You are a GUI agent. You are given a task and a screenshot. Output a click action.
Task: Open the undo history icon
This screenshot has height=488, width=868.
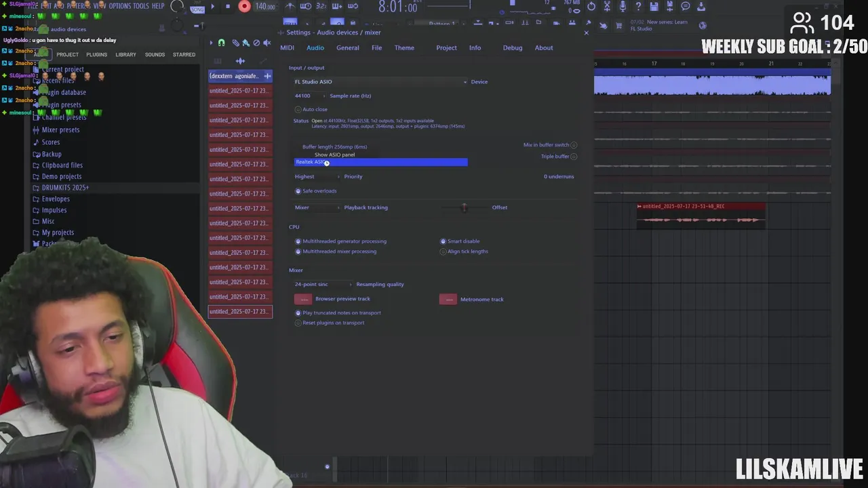[x=592, y=6]
